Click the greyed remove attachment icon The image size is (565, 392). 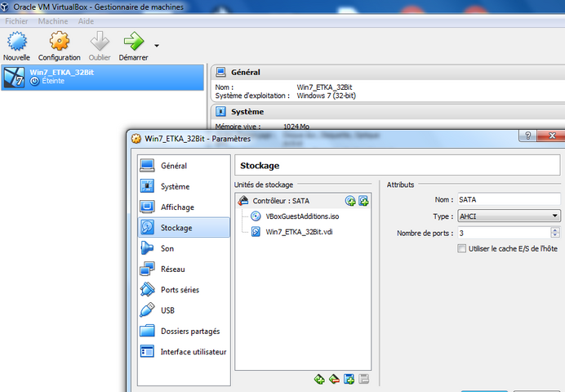[364, 379]
